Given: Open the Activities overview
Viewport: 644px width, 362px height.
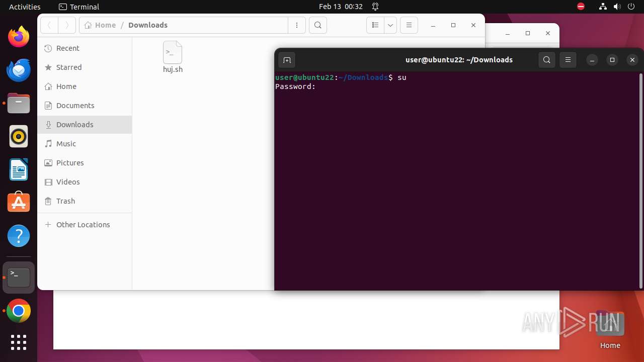Looking at the screenshot, I should (25, 7).
